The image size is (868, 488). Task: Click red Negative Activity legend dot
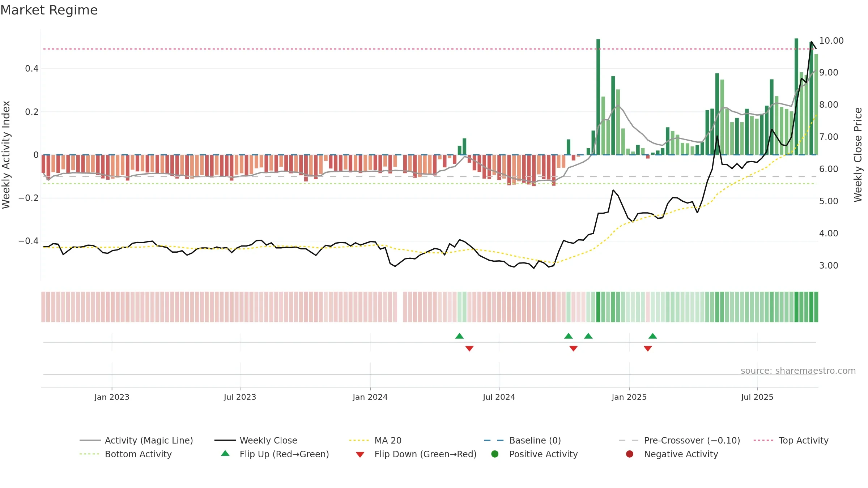630,454
